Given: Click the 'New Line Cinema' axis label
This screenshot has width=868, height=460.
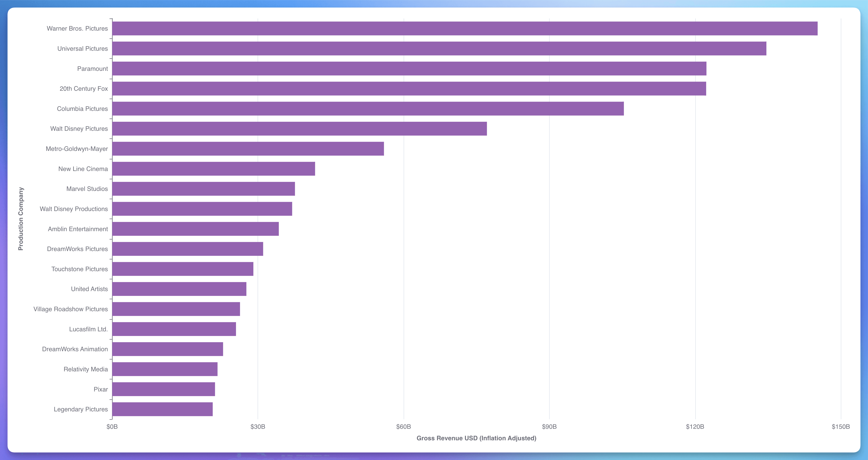Looking at the screenshot, I should point(83,169).
